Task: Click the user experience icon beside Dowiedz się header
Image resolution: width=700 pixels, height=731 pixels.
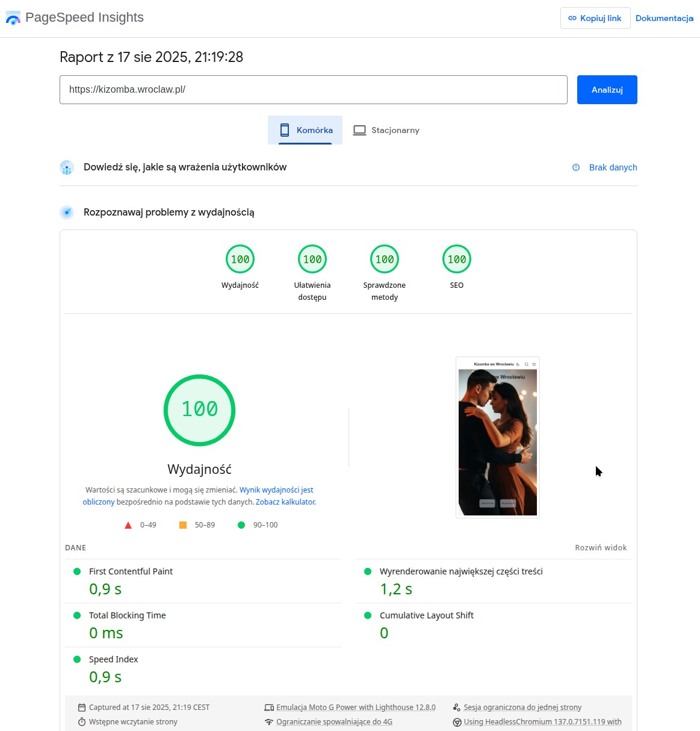Action: (67, 167)
